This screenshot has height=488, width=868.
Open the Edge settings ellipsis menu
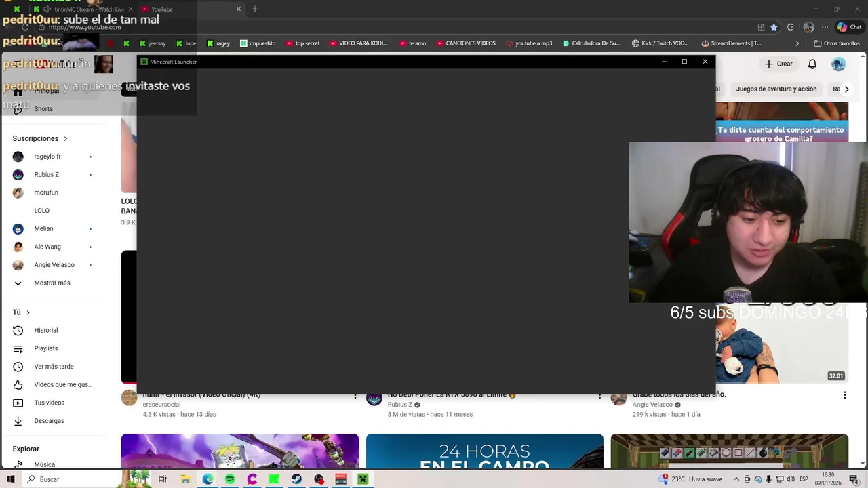(825, 27)
